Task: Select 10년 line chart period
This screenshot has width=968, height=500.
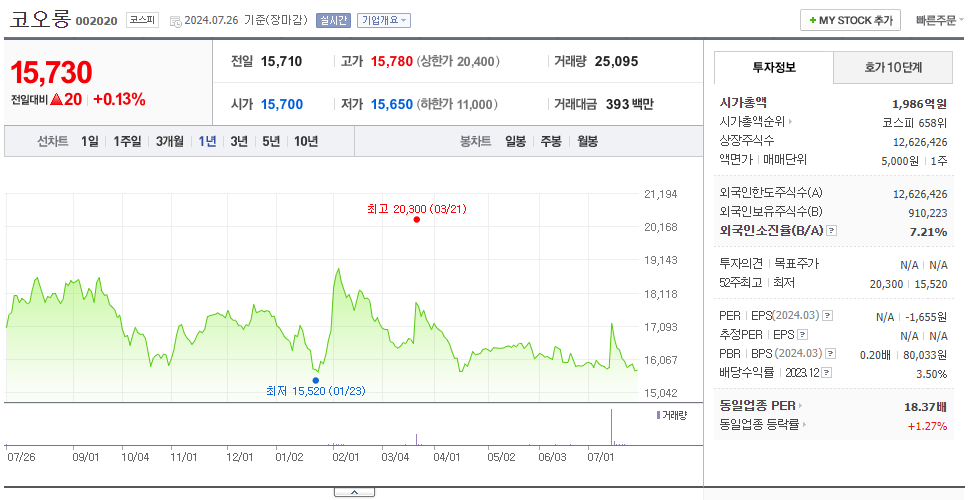Action: (x=306, y=141)
